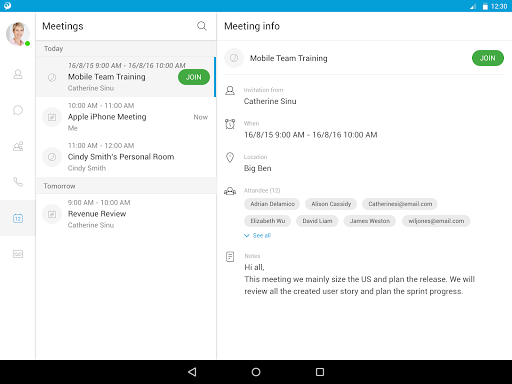Click the Invitation from person icon
This screenshot has width=512, height=384.
click(230, 90)
